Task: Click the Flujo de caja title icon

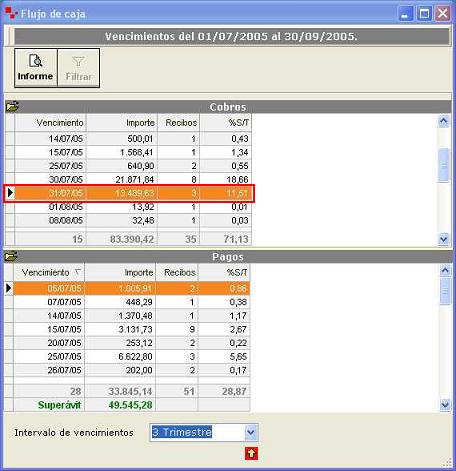Action: (x=11, y=13)
